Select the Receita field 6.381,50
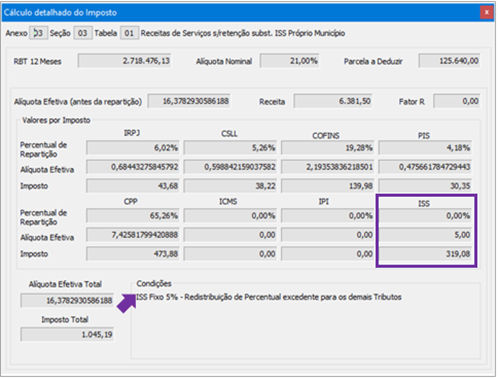The height and width of the screenshot is (378, 498). tap(333, 101)
